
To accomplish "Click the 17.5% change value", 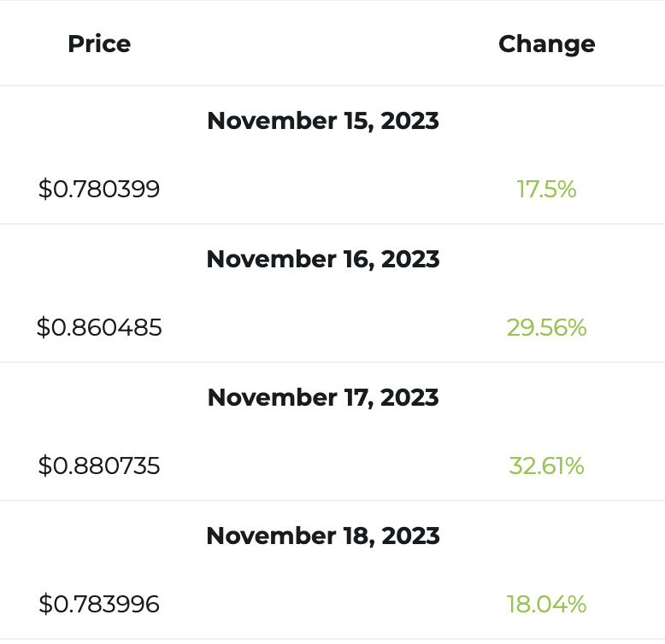I will tap(546, 189).
